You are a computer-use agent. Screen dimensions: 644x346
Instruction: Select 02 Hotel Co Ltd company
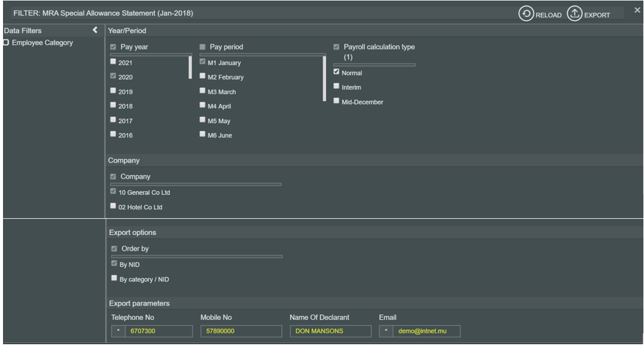pos(113,206)
